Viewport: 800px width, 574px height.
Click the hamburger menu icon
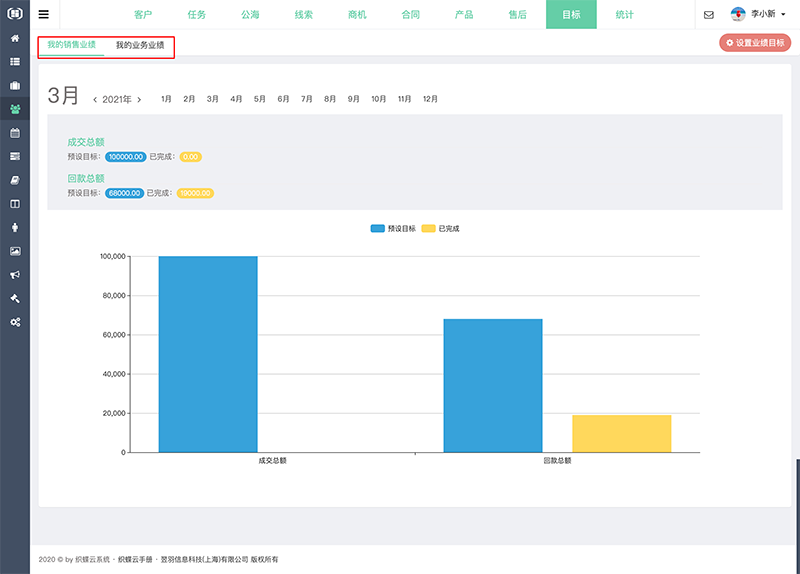pos(43,14)
